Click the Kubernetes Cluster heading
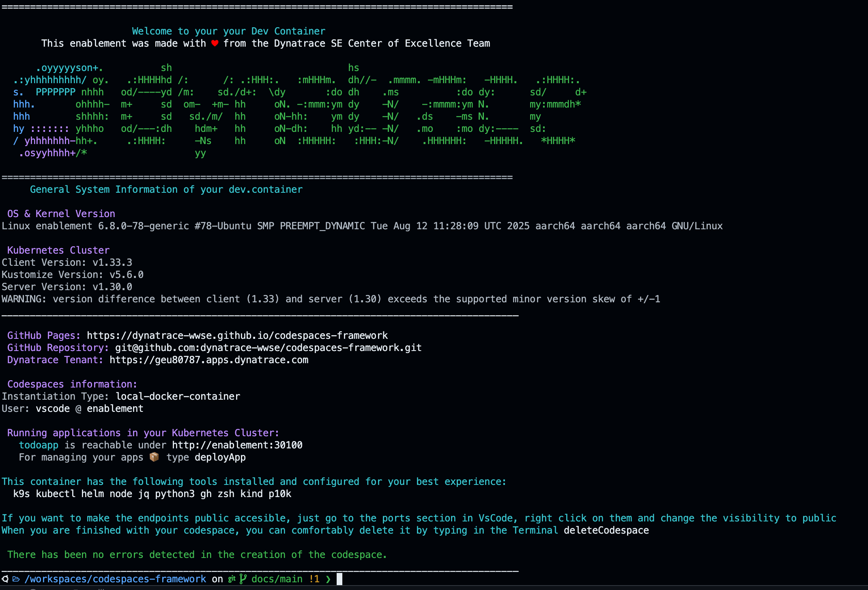The image size is (868, 590). pyautogui.click(x=58, y=250)
